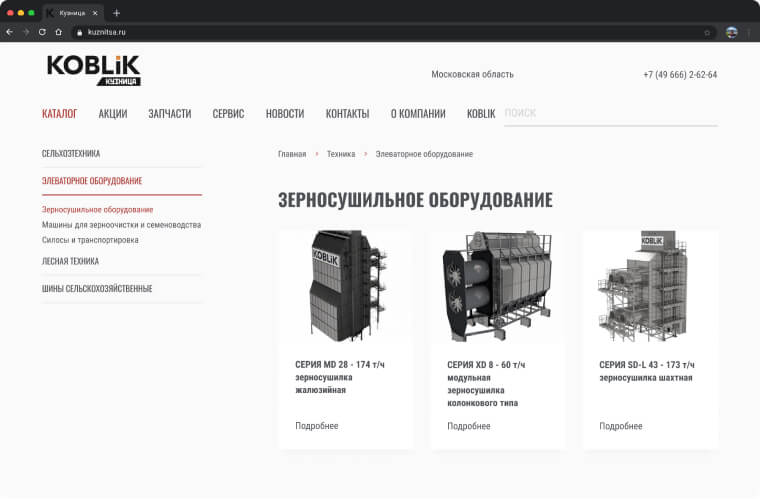760x499 pixels.
Task: Open XD series modular dryer image
Action: point(498,286)
